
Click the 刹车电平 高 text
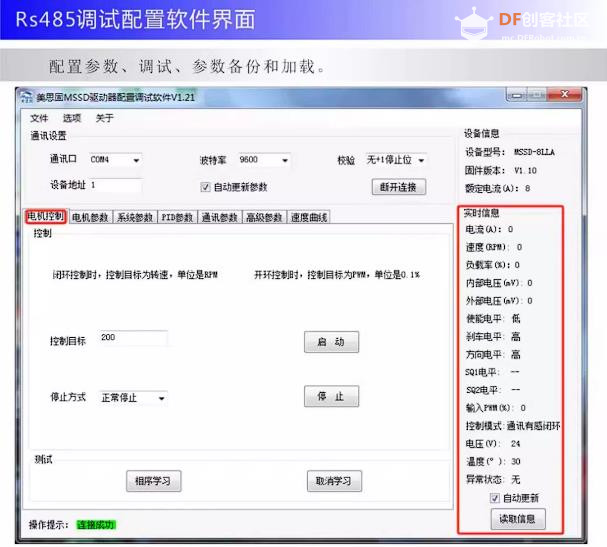[493, 336]
